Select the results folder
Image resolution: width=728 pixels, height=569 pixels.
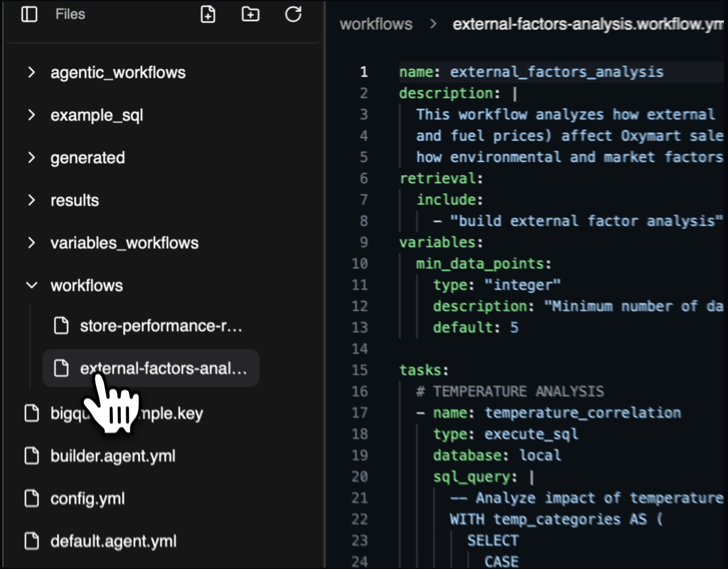coord(75,200)
